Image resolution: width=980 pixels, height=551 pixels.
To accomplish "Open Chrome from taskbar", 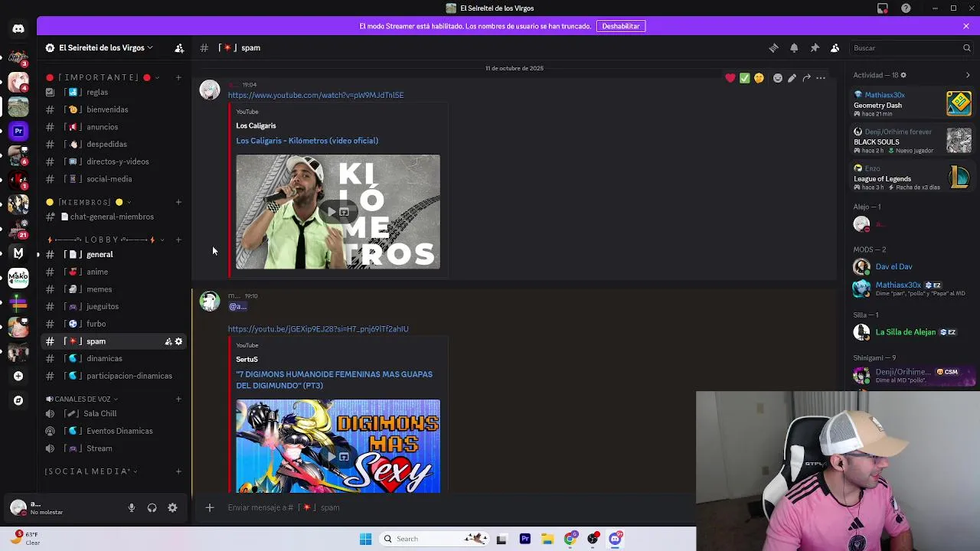I will tap(570, 539).
